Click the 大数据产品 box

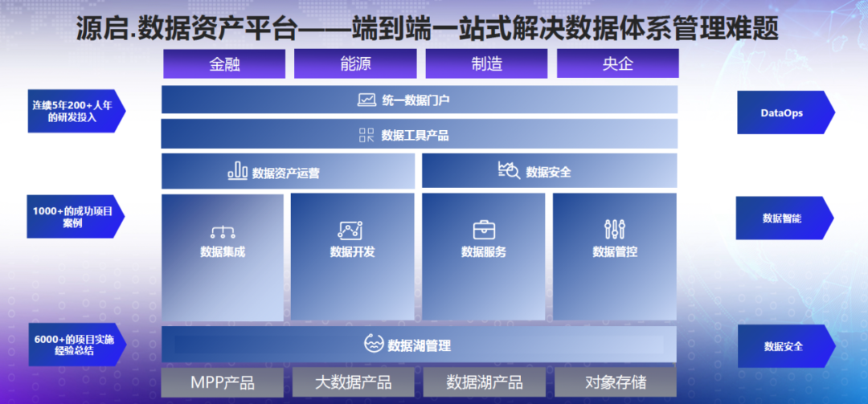(x=353, y=382)
